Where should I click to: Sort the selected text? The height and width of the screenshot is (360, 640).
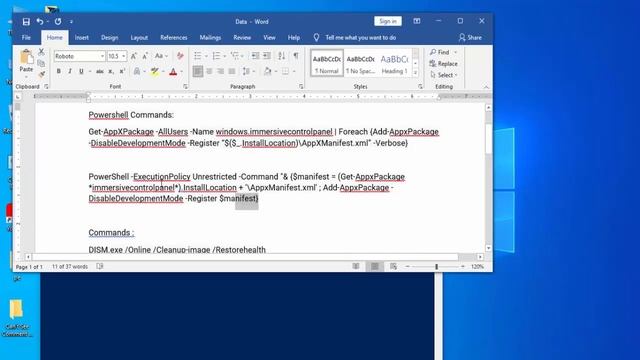click(x=282, y=56)
